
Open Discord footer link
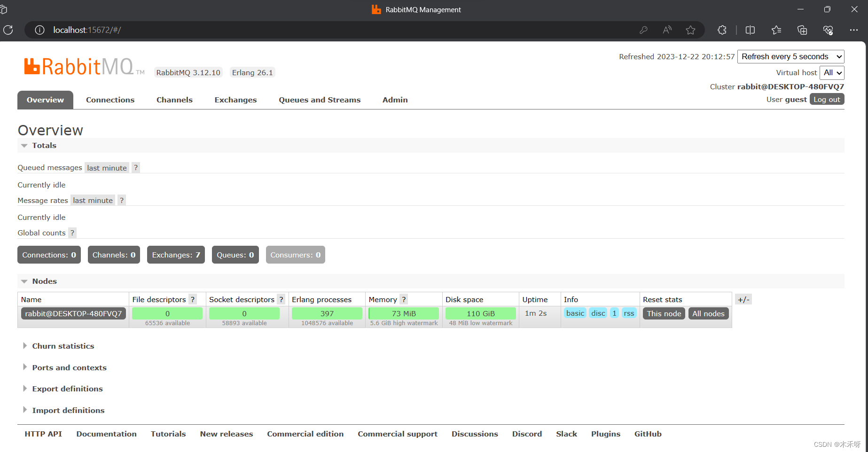527,434
